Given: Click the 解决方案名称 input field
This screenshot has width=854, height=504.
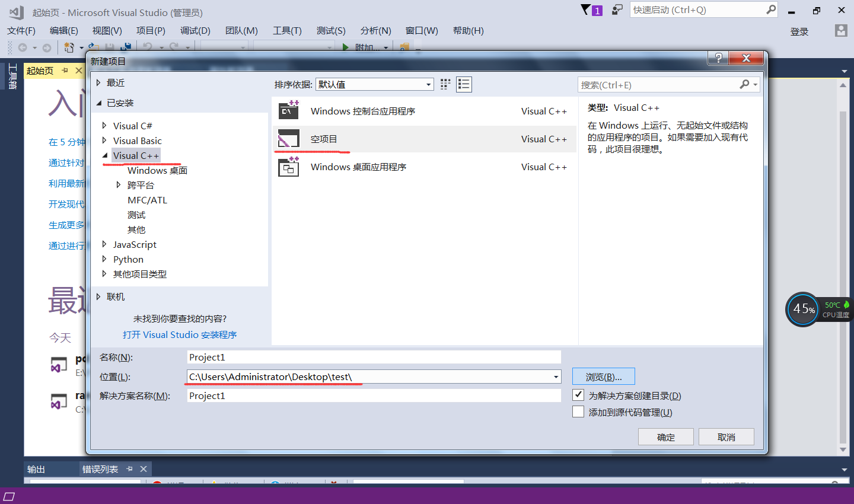Looking at the screenshot, I should pyautogui.click(x=374, y=395).
